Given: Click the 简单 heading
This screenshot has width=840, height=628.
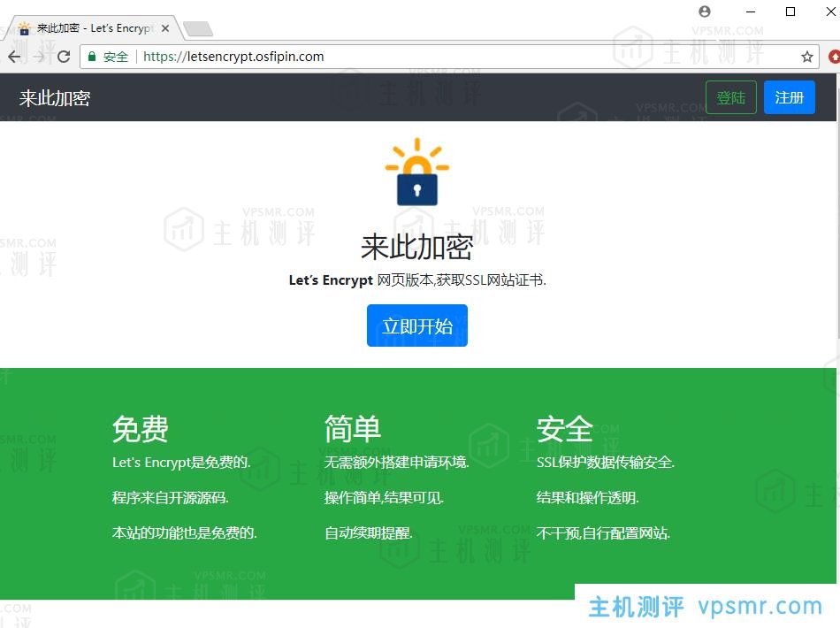Looking at the screenshot, I should pos(353,429).
